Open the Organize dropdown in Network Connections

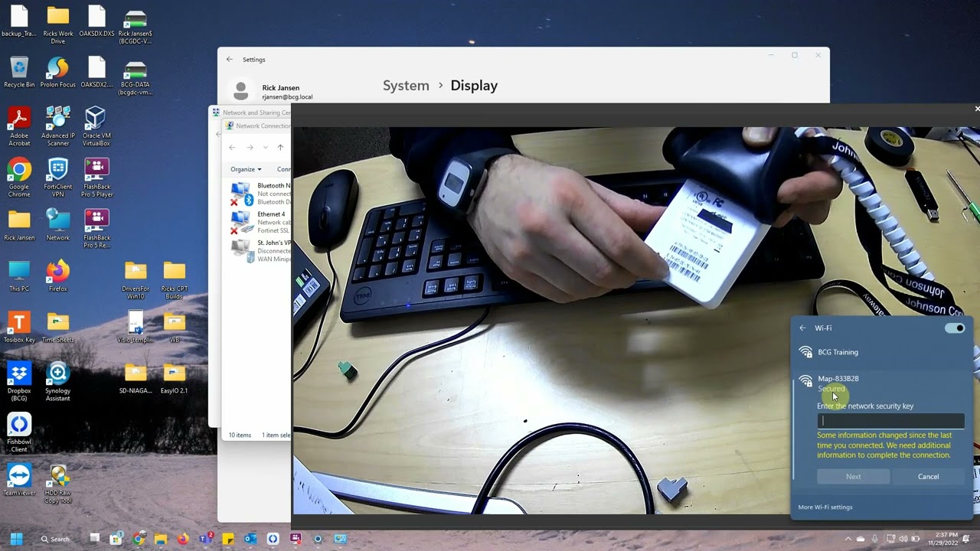(x=246, y=169)
